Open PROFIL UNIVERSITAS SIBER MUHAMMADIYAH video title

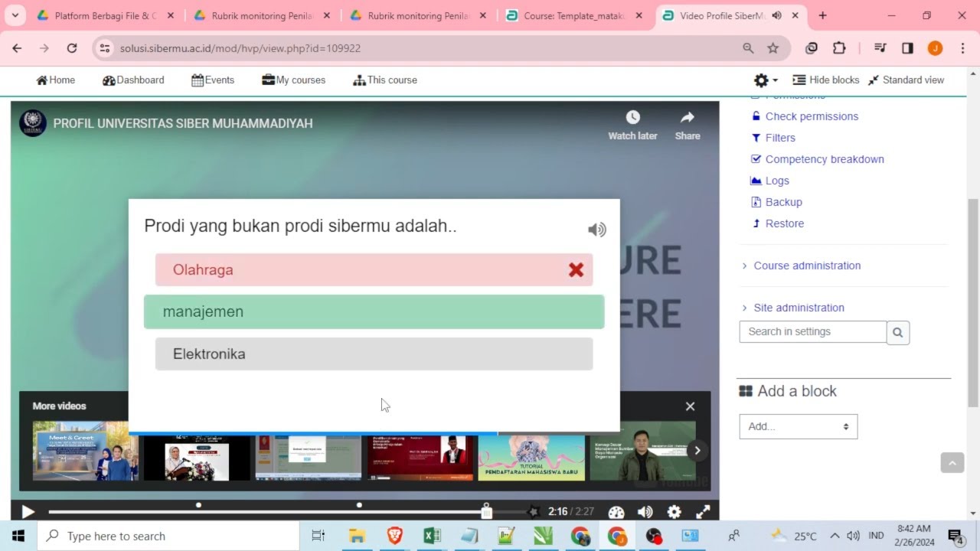click(183, 123)
